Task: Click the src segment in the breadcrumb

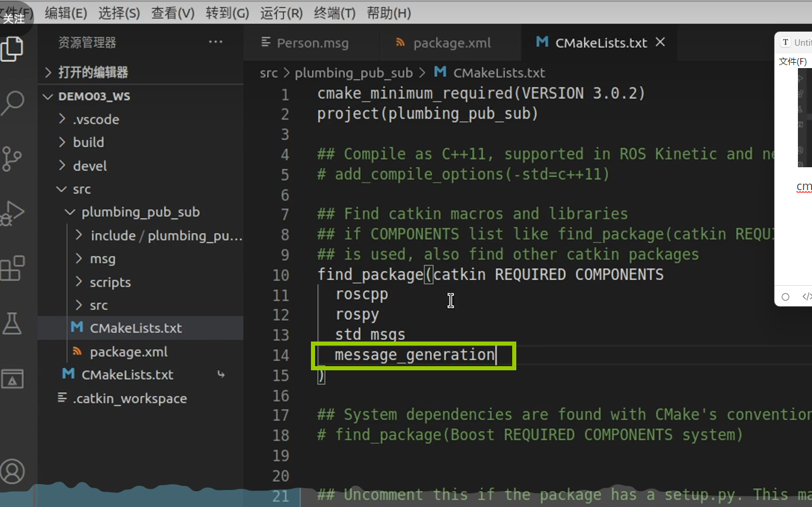Action: click(x=269, y=73)
